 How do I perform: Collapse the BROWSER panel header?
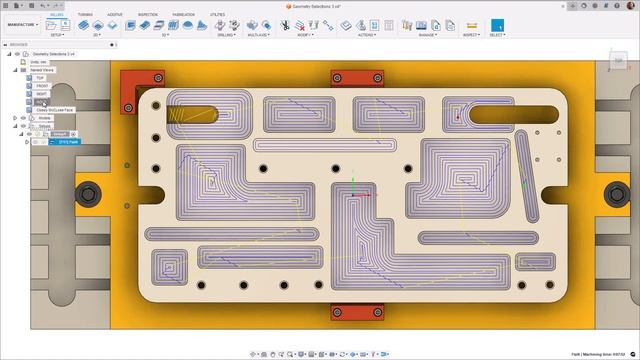click(5, 44)
